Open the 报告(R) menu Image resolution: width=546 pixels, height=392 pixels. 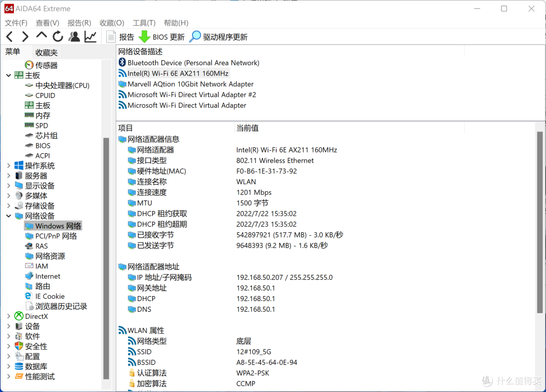[79, 23]
